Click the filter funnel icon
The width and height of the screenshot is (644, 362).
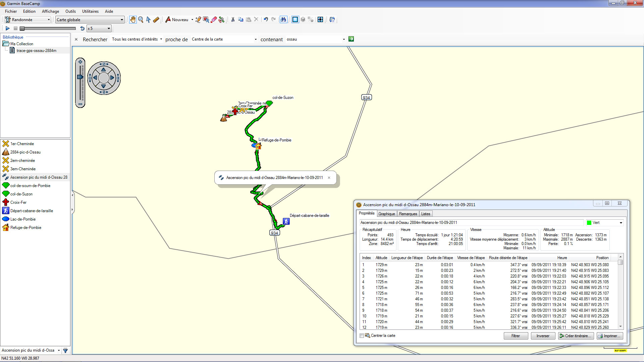65,350
